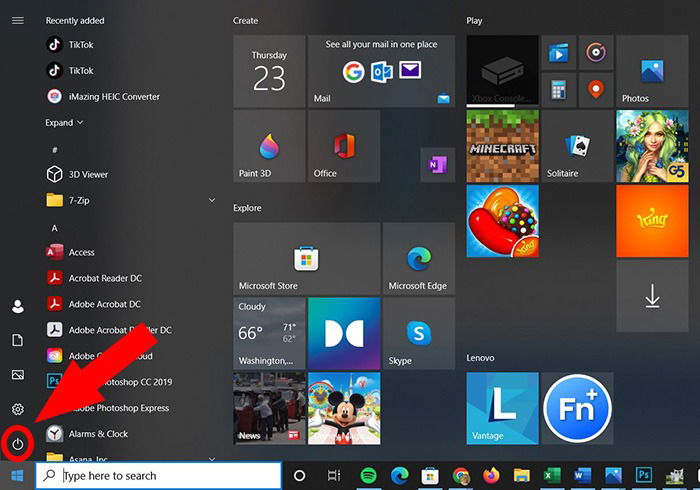
Task: Open Settings gear in Start sidebar
Action: [17, 409]
